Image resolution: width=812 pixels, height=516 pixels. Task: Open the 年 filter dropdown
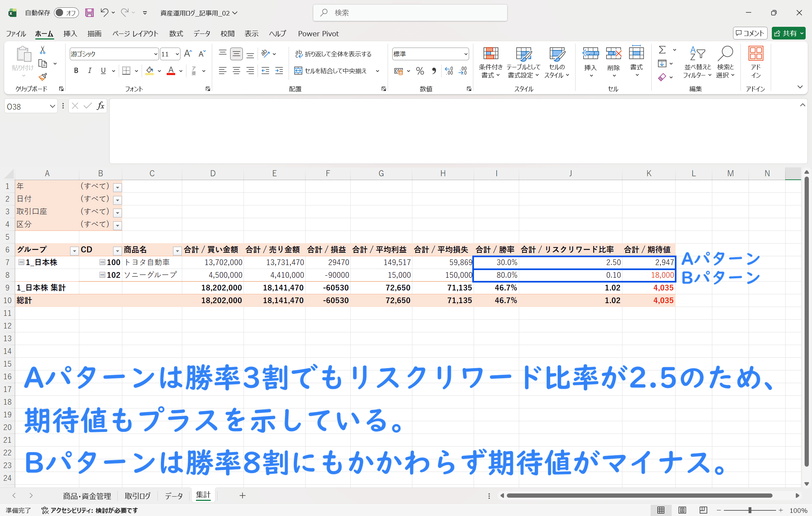pyautogui.click(x=118, y=188)
